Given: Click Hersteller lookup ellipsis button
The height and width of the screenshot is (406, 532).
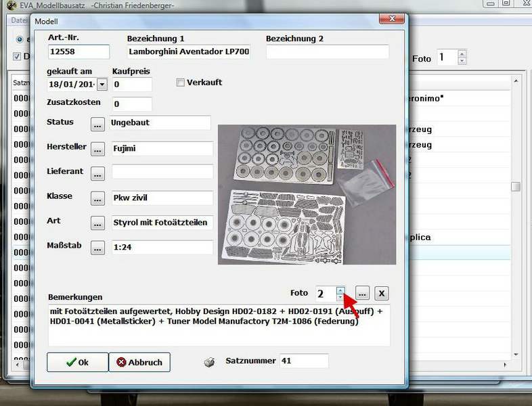Looking at the screenshot, I should (97, 149).
